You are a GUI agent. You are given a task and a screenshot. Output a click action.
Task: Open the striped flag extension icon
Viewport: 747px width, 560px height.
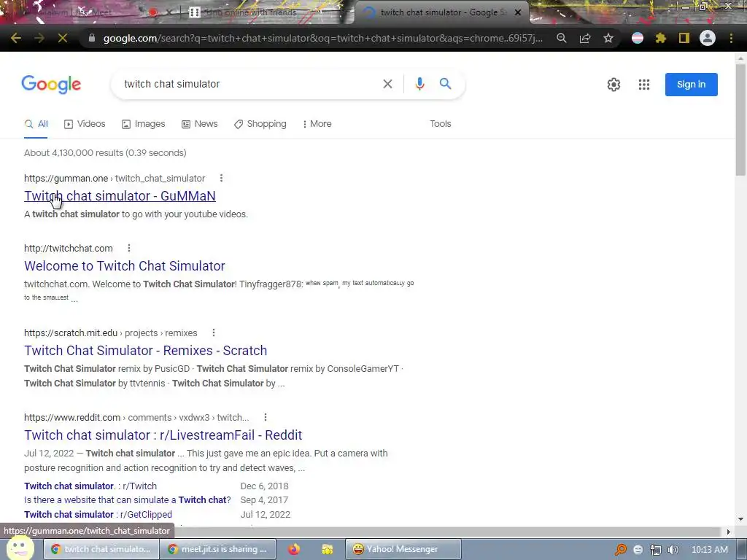pyautogui.click(x=638, y=38)
